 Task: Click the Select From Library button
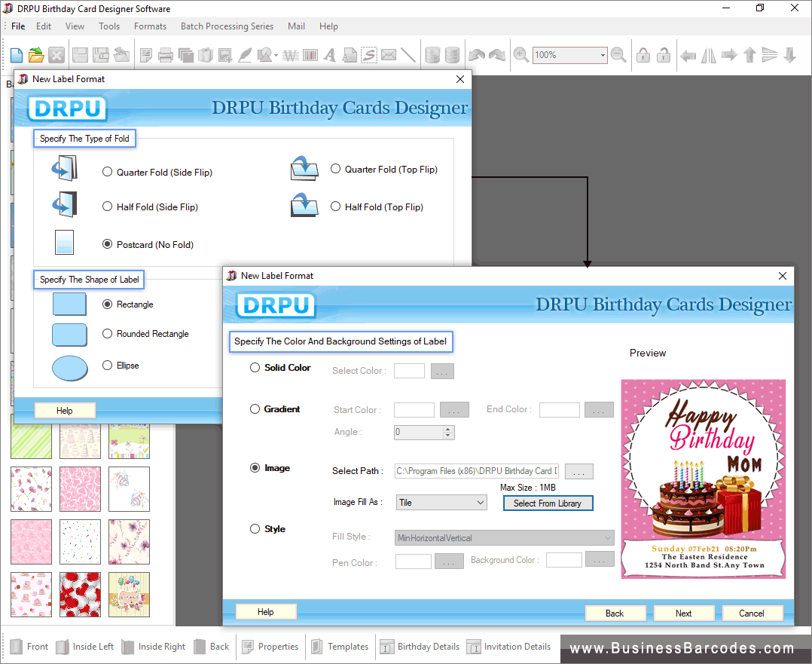(548, 503)
